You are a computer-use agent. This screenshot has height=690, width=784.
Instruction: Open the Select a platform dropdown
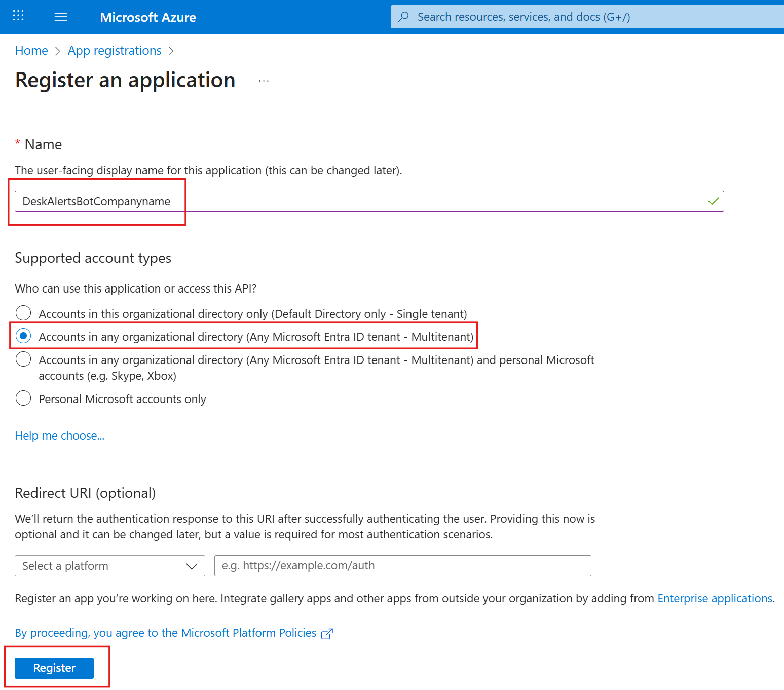pyautogui.click(x=109, y=566)
